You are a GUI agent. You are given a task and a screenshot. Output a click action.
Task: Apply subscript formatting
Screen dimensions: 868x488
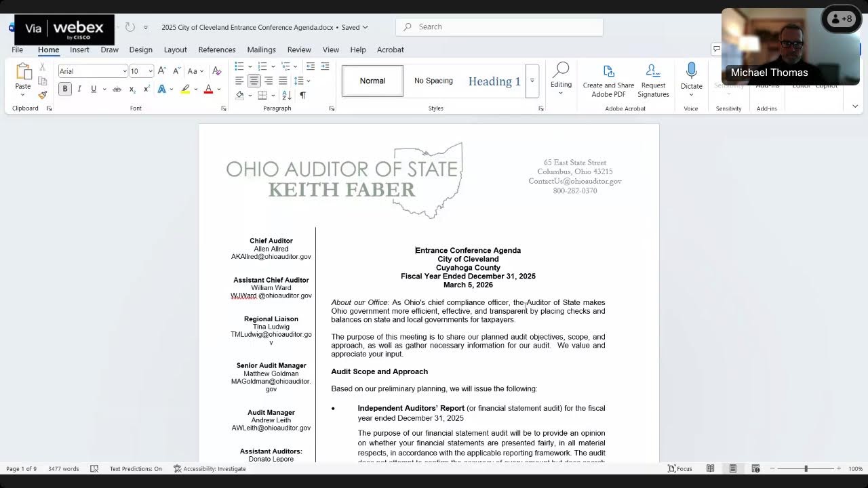click(x=132, y=89)
